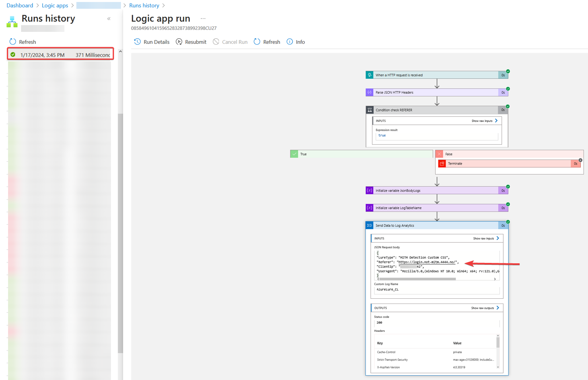This screenshot has height=380, width=588.
Task: Click the Key column header in Headers table
Action: pos(380,343)
